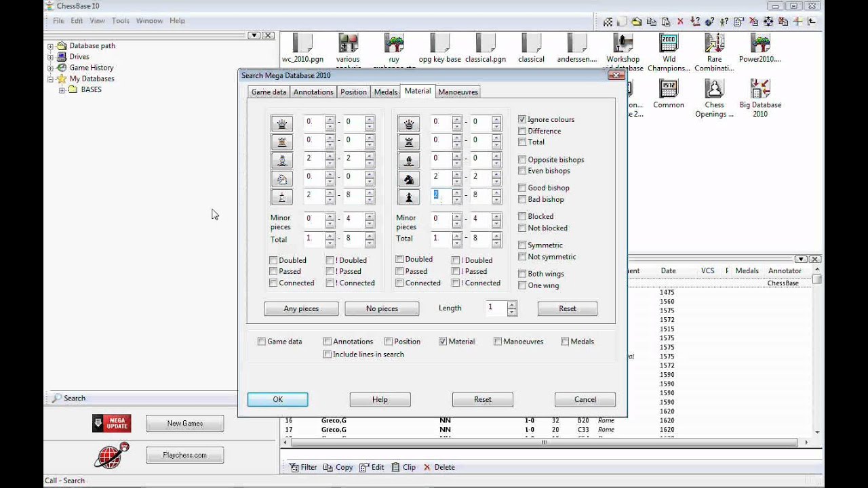The width and height of the screenshot is (868, 488).
Task: Switch to the Game data tab
Action: [269, 91]
